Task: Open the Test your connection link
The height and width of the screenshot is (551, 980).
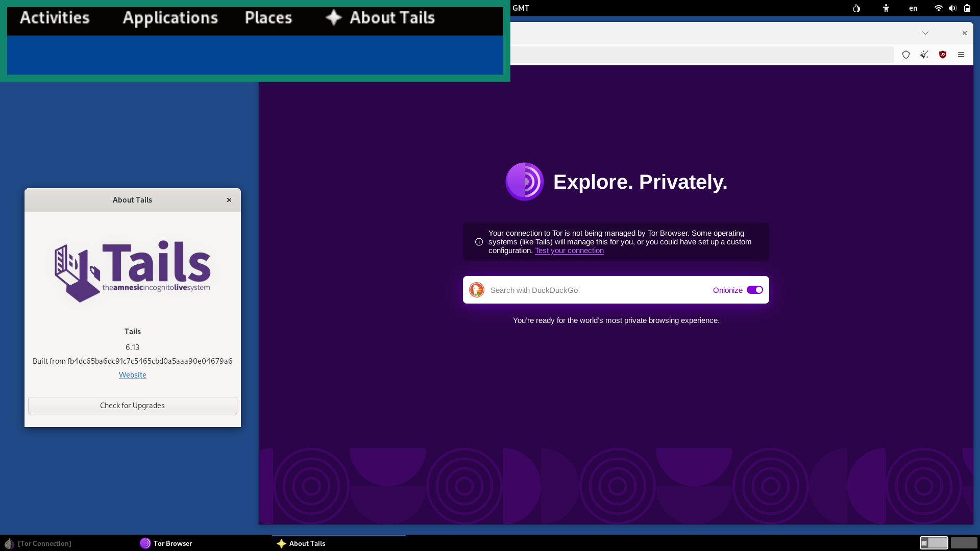Action: tap(569, 251)
